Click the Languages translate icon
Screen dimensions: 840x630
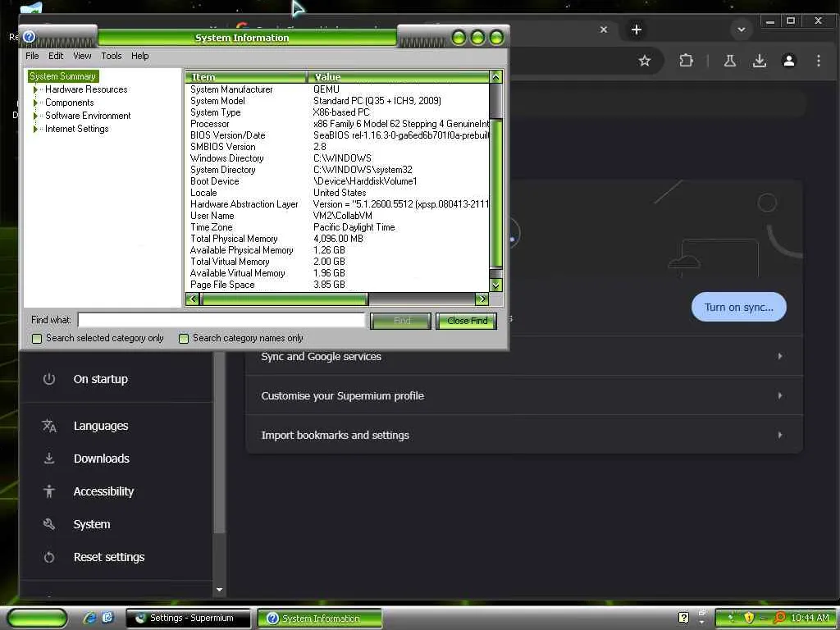[x=48, y=426]
